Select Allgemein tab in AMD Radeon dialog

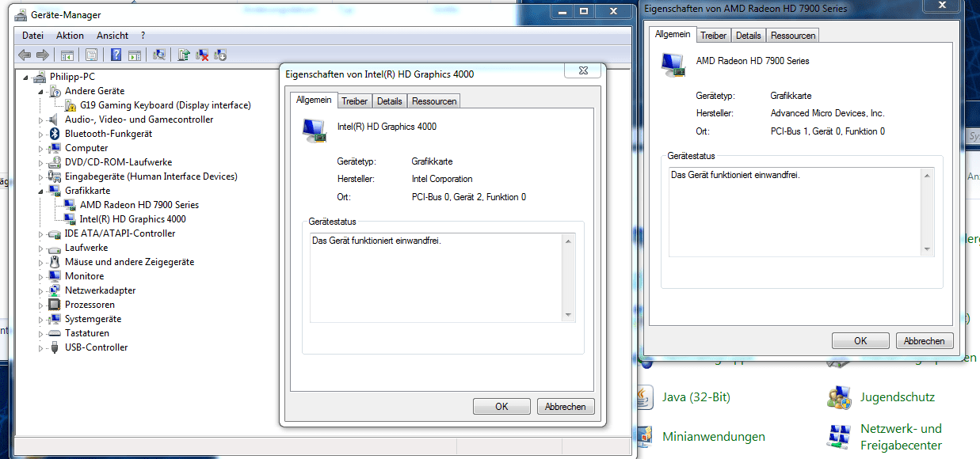(673, 34)
